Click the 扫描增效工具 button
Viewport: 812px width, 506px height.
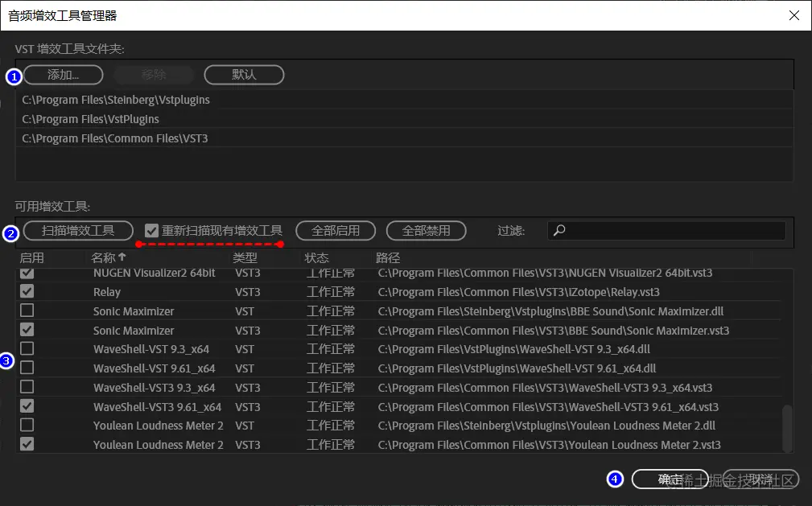[78, 230]
